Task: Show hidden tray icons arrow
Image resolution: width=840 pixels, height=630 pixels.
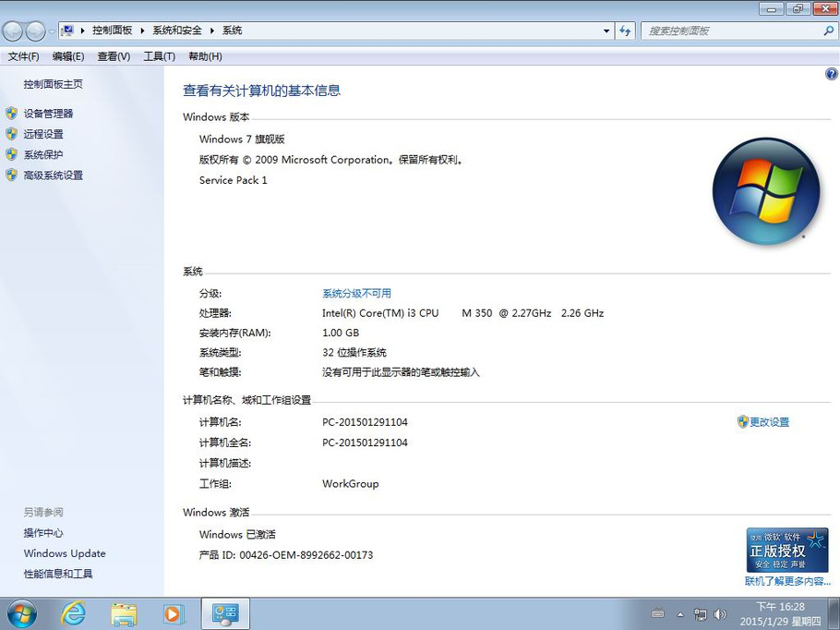Action: pyautogui.click(x=680, y=614)
